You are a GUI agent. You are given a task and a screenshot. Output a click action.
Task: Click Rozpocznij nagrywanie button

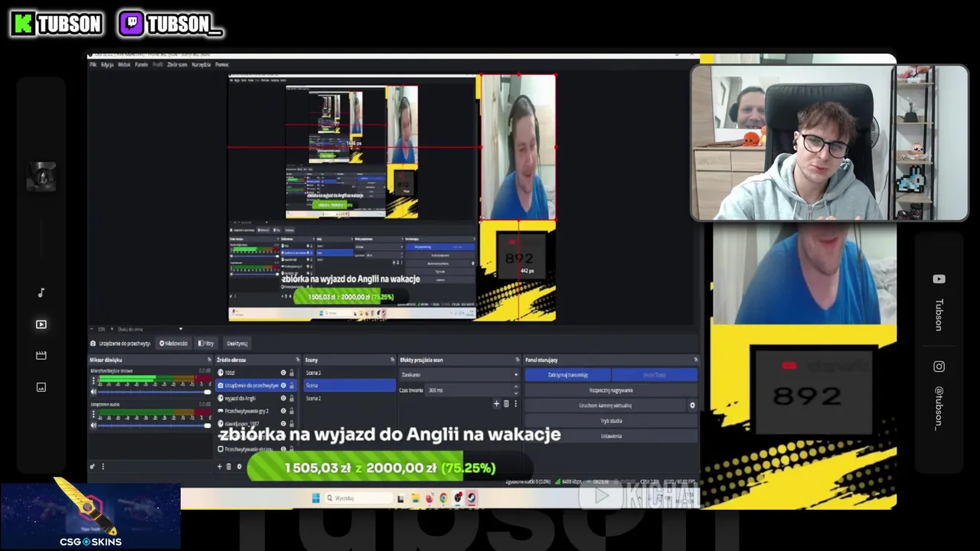[611, 390]
